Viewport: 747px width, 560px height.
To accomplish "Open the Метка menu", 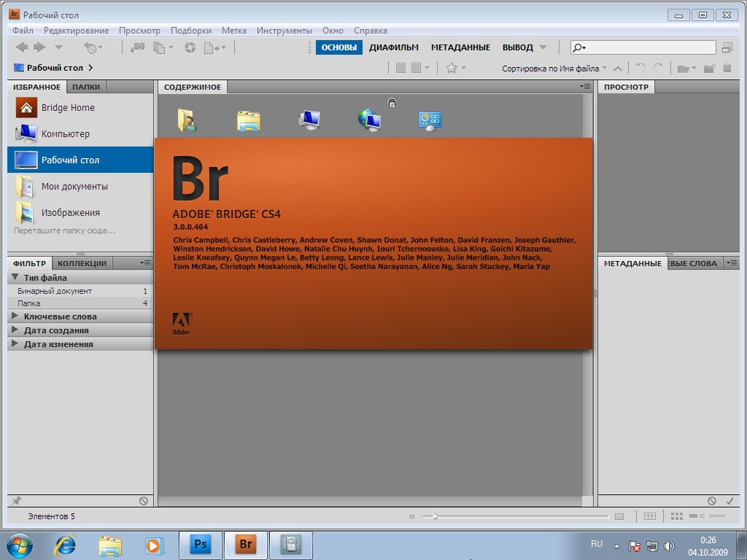I will coord(234,31).
